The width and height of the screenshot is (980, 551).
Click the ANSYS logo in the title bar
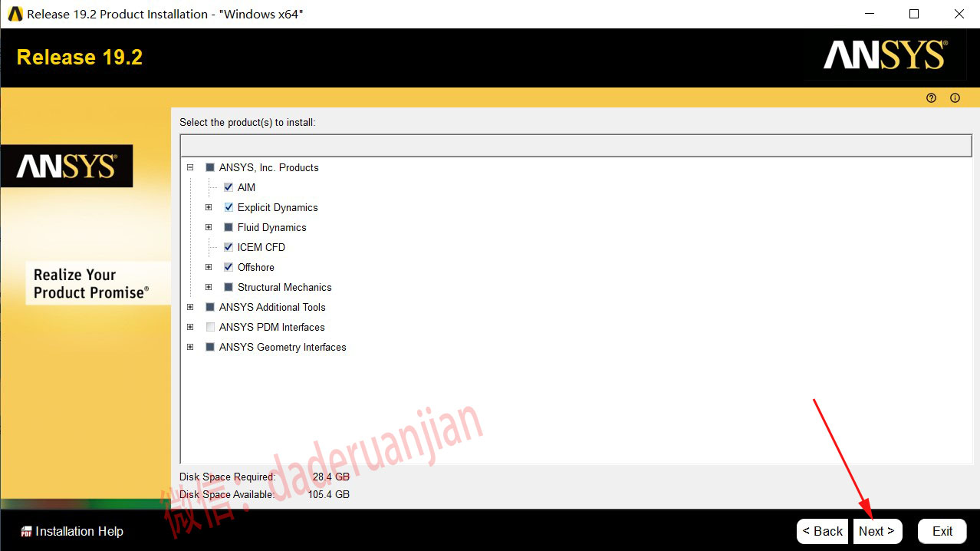click(15, 14)
